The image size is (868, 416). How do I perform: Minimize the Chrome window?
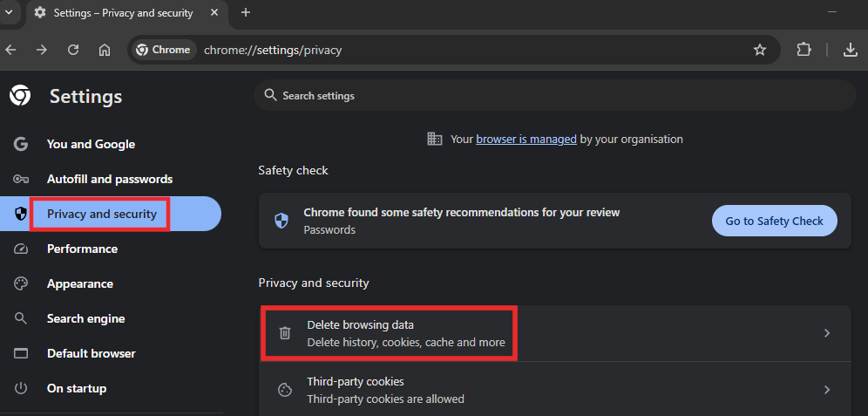(831, 12)
